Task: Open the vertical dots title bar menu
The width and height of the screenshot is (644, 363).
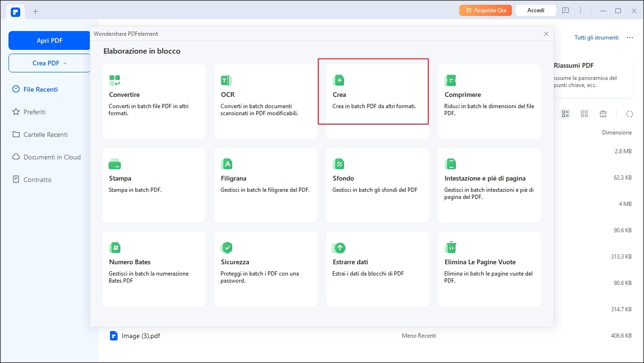Action: 581,10
